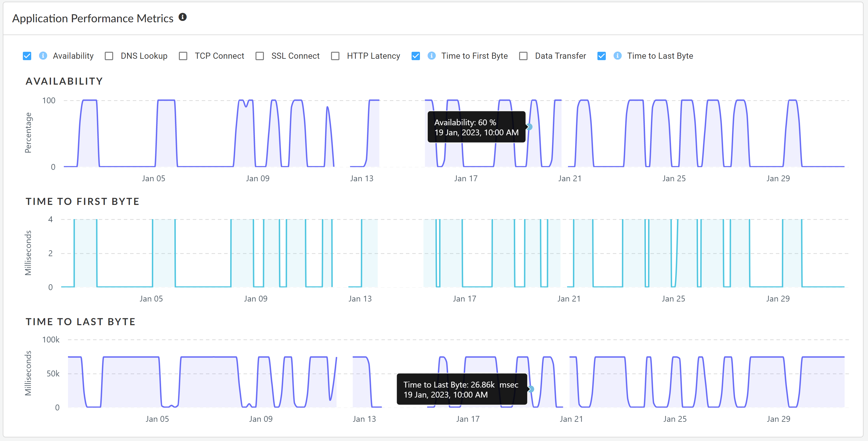Click the Availability chart data point marker
The width and height of the screenshot is (868, 441).
(x=529, y=127)
